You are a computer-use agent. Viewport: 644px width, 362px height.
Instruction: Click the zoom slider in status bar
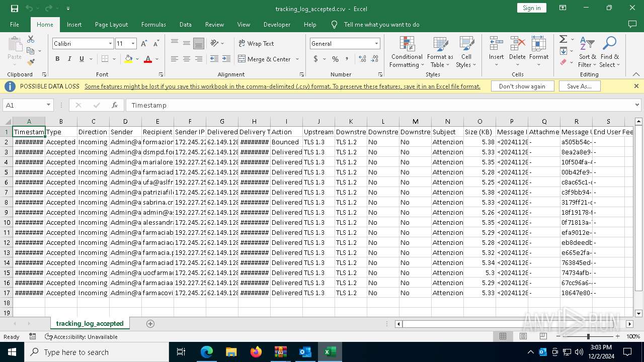point(588,336)
